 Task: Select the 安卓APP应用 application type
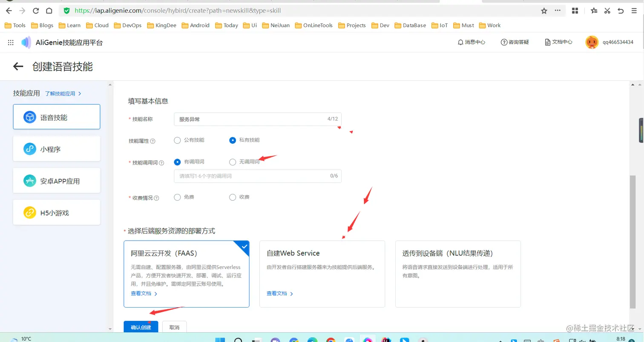coord(57,181)
